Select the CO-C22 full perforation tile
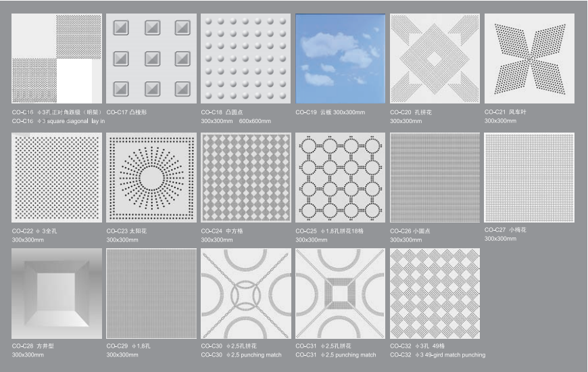This screenshot has width=588, height=372. 57,177
